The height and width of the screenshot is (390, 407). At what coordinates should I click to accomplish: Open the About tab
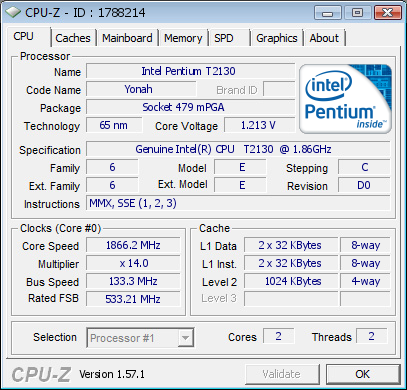[324, 38]
